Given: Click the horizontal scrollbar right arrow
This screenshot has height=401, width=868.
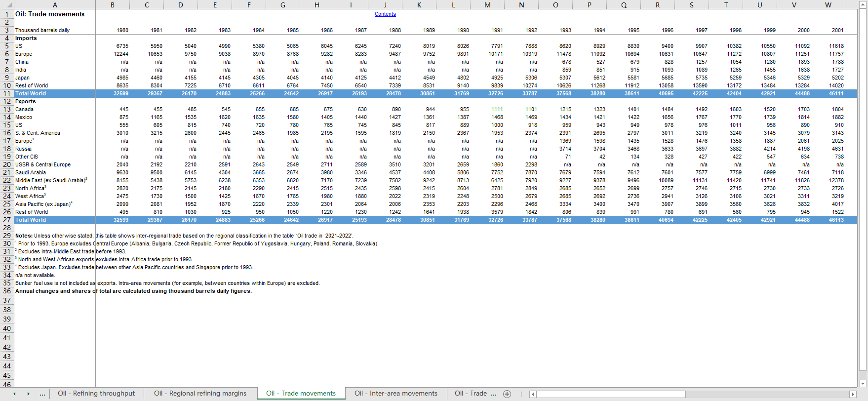Looking at the screenshot, I should tap(853, 394).
